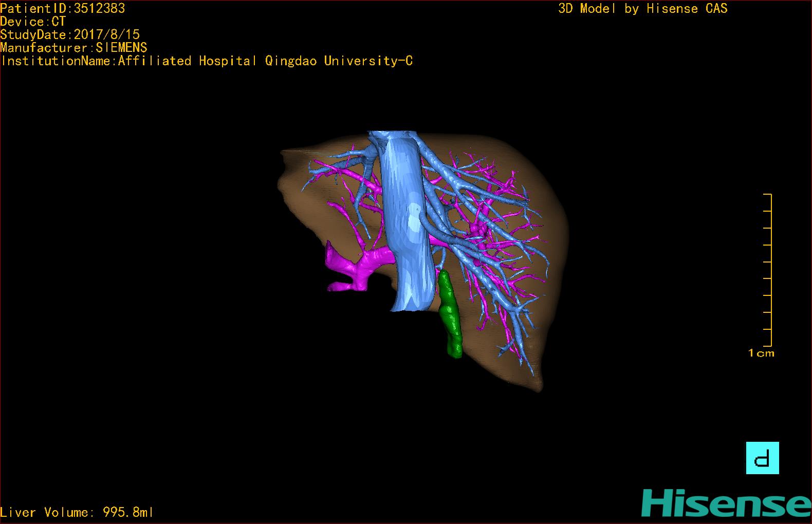Click the 'Manufacturer:SIEMENS' text
The width and height of the screenshot is (812, 524).
pos(73,48)
